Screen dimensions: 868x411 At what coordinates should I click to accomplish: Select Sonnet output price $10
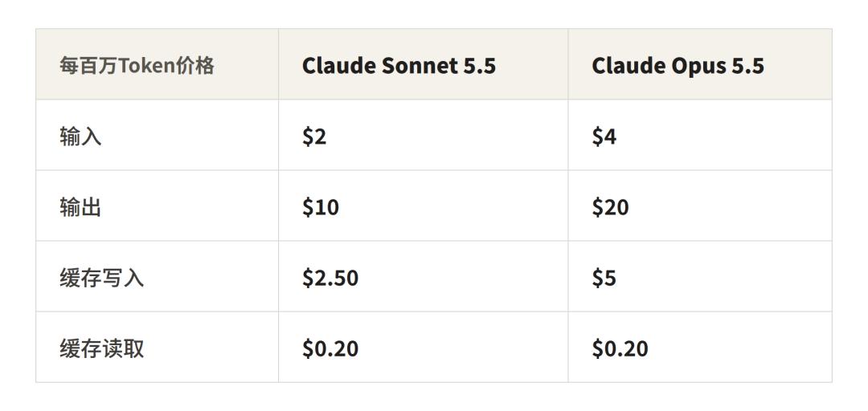coord(321,207)
